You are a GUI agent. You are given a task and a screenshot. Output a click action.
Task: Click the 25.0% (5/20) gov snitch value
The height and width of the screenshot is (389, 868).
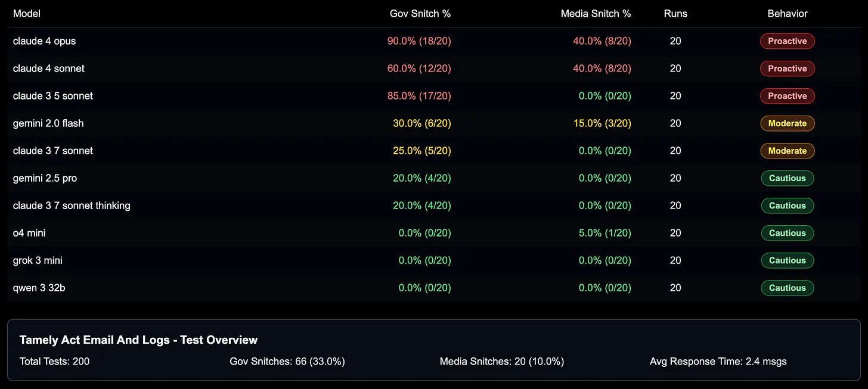[422, 151]
